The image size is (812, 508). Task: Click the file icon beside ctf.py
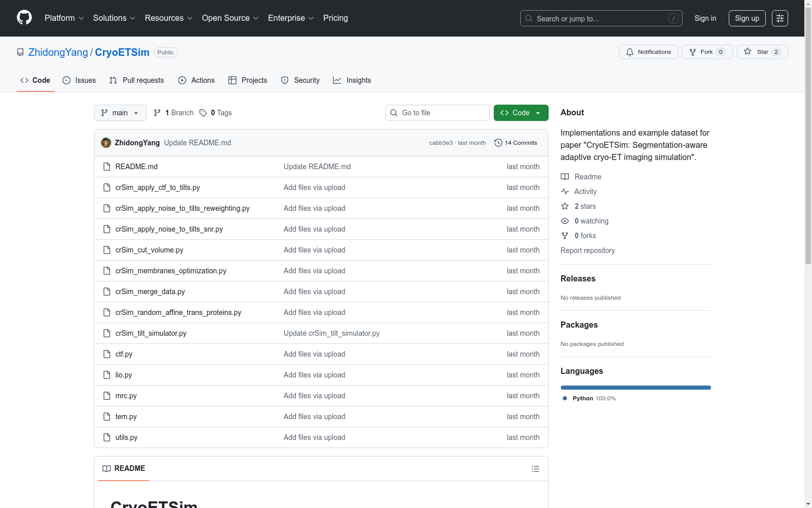point(107,354)
